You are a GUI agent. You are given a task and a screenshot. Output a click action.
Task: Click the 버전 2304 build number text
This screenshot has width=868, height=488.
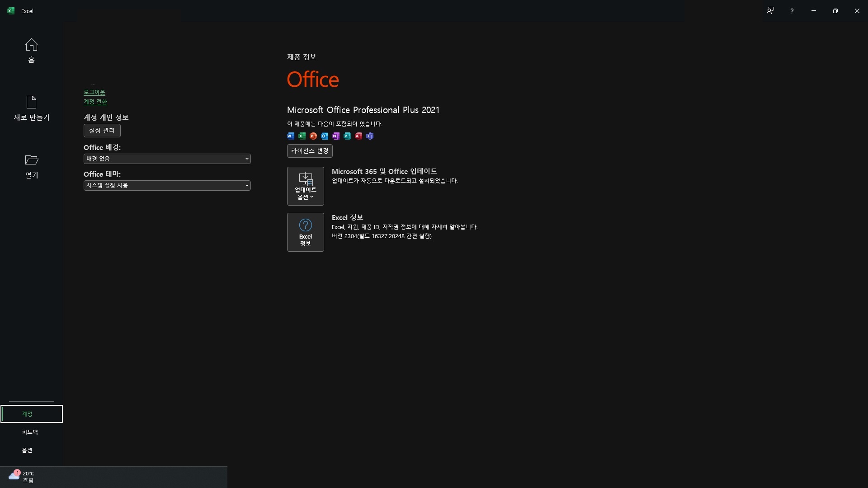point(382,236)
